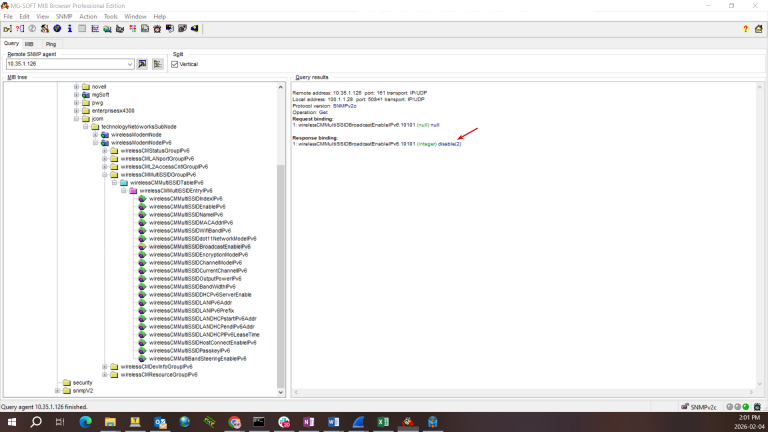The width and height of the screenshot is (768, 432).
Task: Click the running man toolbar icon
Action: point(45,29)
